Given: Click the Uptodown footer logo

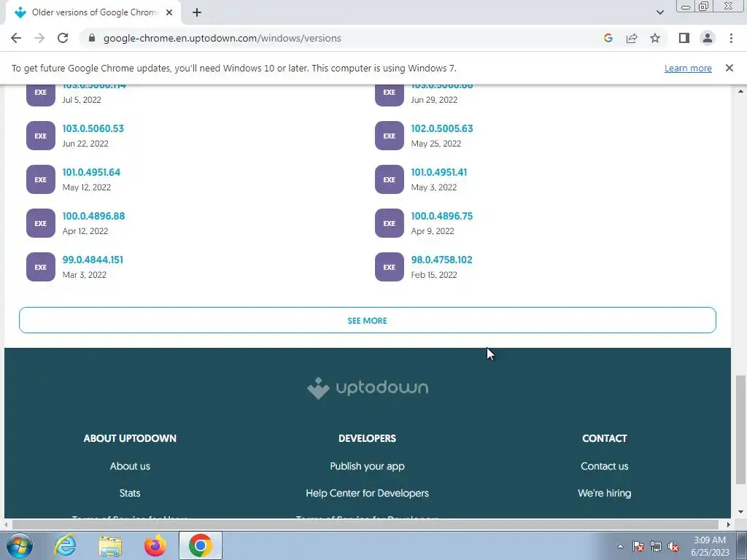Looking at the screenshot, I should point(368,388).
